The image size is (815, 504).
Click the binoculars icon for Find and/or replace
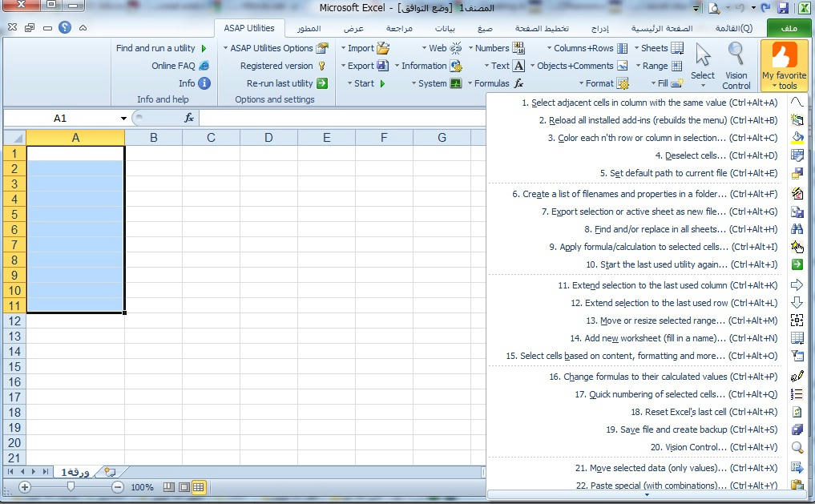pos(797,229)
